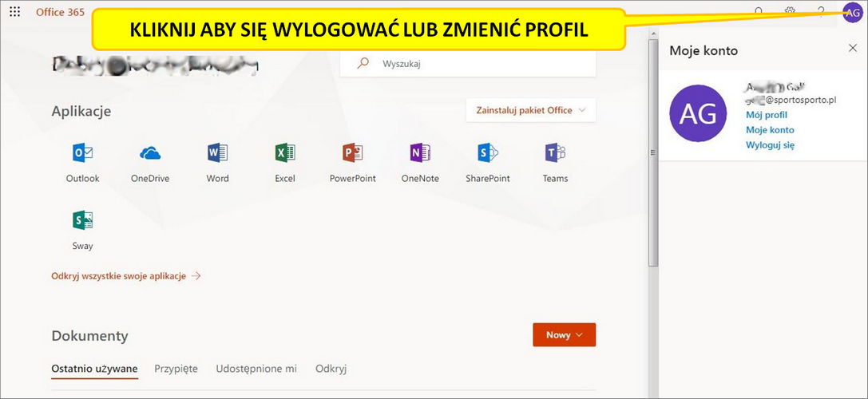This screenshot has width=868, height=399.
Task: Open the Moje konto link
Action: (770, 130)
